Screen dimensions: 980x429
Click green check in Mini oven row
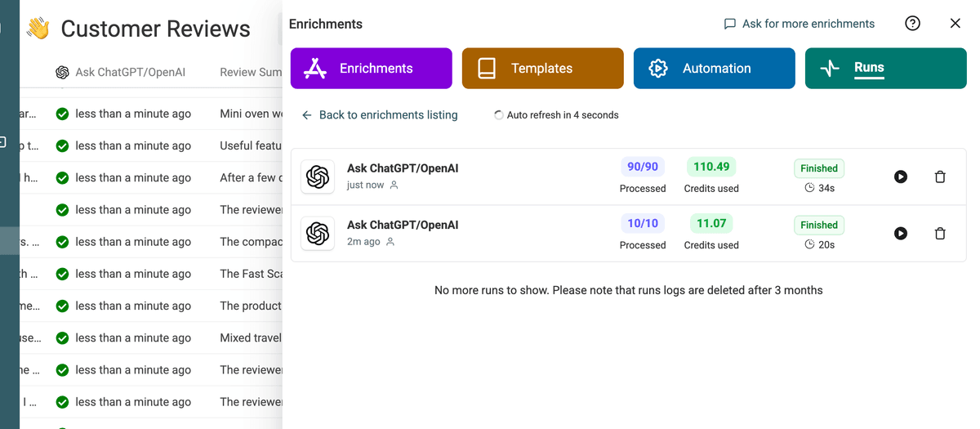click(x=62, y=114)
